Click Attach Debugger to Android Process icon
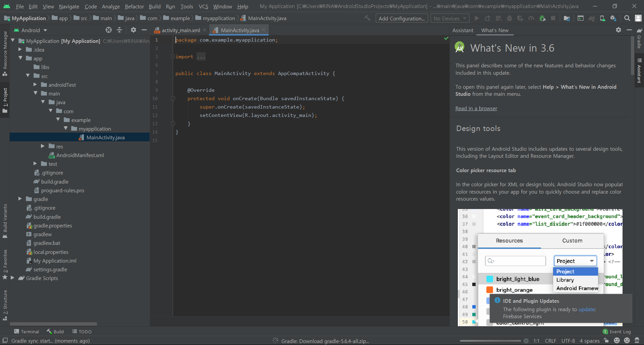The image size is (644, 345). click(542, 18)
